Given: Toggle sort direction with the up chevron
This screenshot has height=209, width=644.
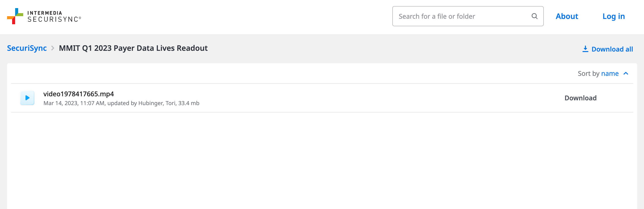Looking at the screenshot, I should point(626,74).
